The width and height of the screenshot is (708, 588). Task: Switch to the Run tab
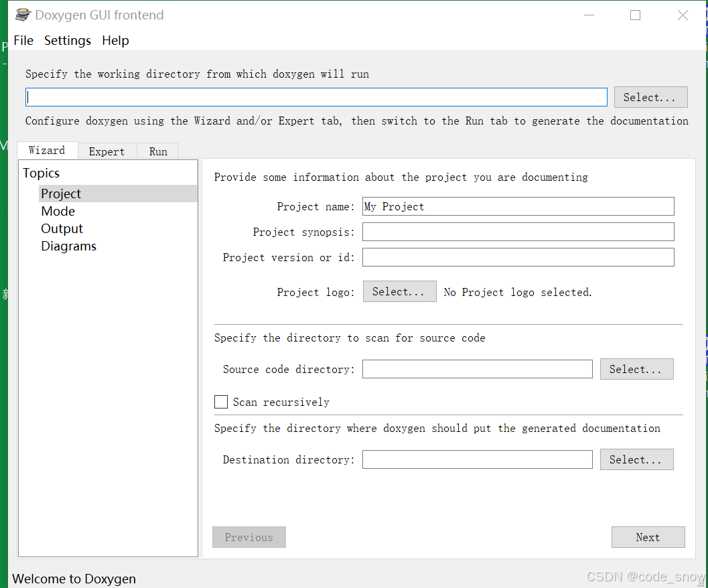(x=158, y=151)
